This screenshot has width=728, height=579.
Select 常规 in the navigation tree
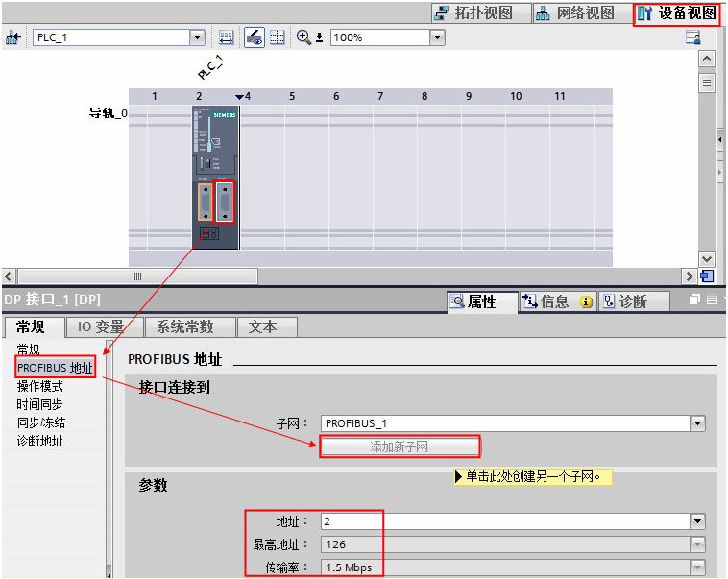(29, 350)
